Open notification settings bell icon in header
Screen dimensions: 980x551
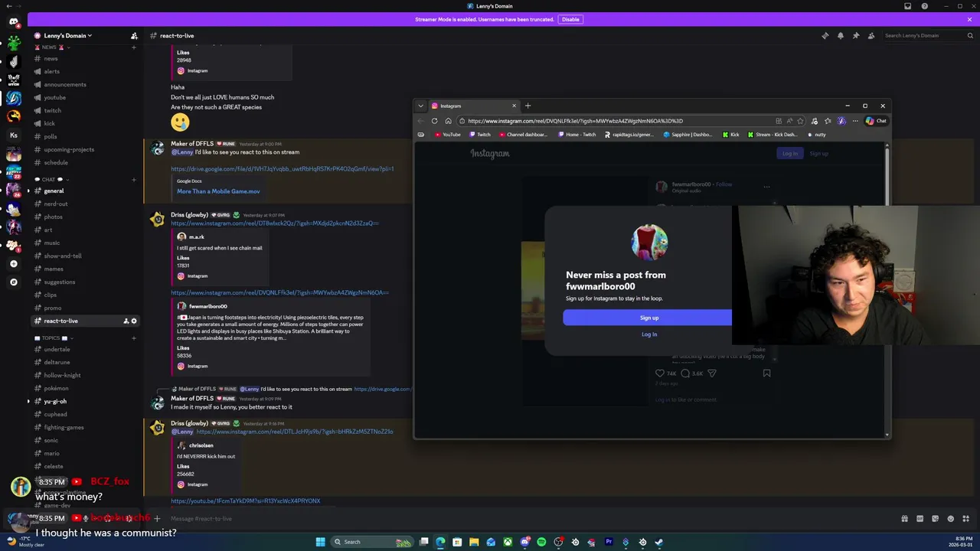pos(840,36)
